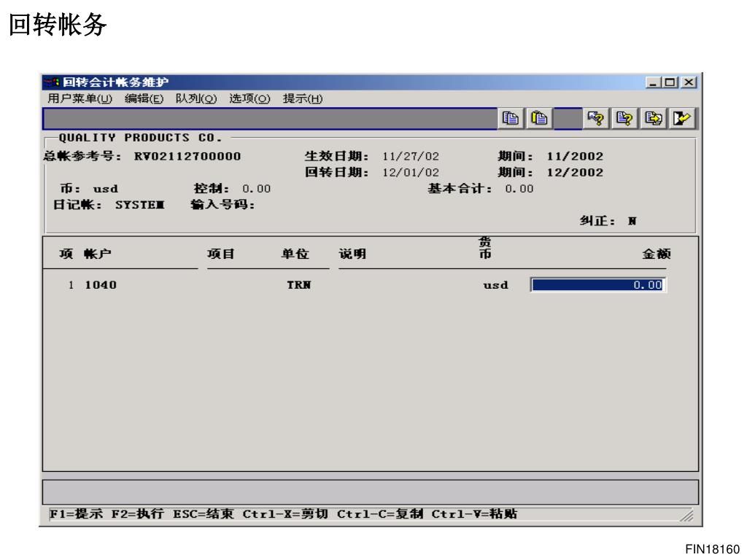Open the 编辑(E) menu

coord(144,99)
